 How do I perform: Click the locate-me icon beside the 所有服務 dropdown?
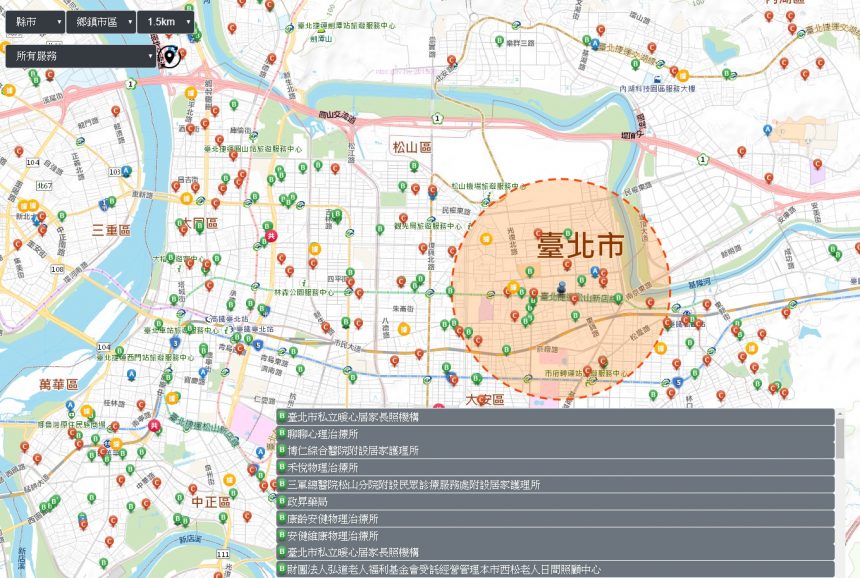170,55
